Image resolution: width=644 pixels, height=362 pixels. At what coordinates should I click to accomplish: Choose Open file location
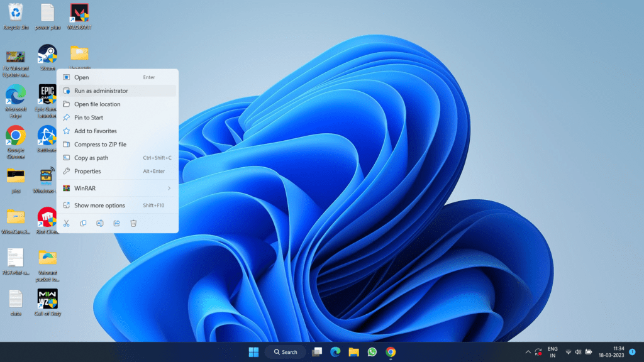118,104
